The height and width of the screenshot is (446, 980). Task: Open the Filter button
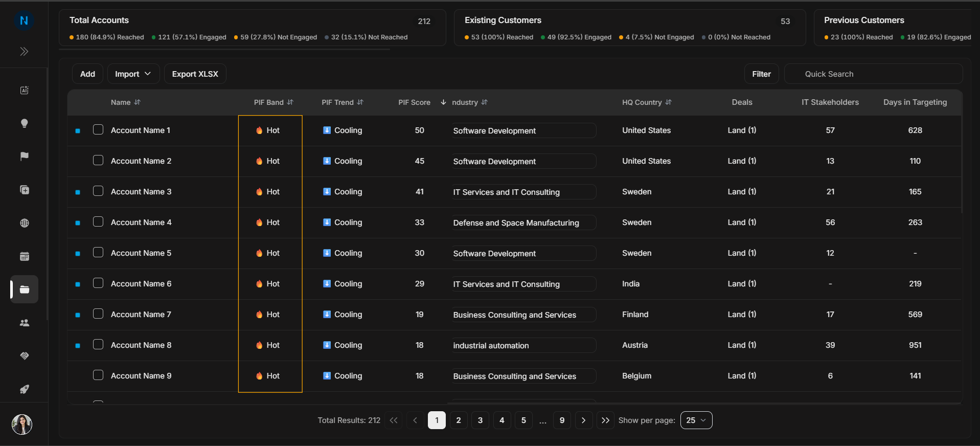click(x=761, y=74)
